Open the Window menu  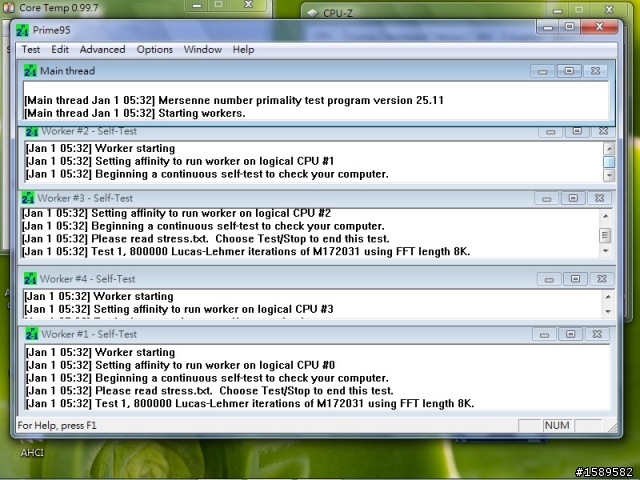(202, 49)
